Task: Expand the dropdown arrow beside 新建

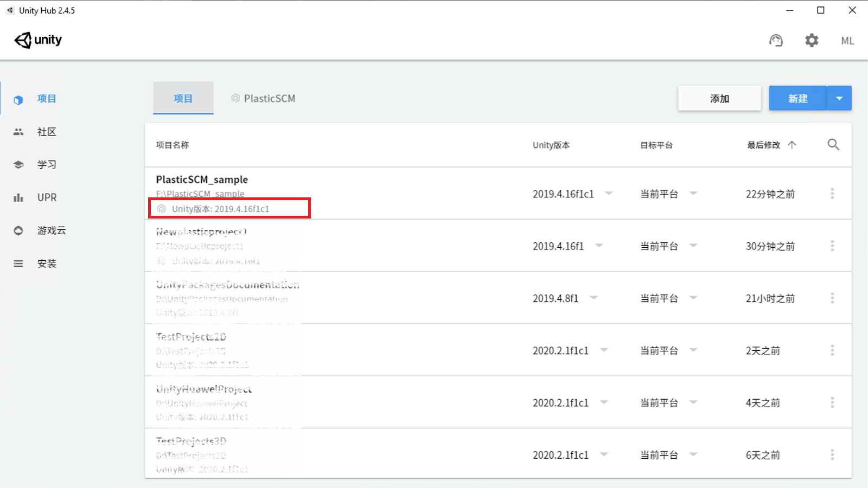Action: coord(839,98)
